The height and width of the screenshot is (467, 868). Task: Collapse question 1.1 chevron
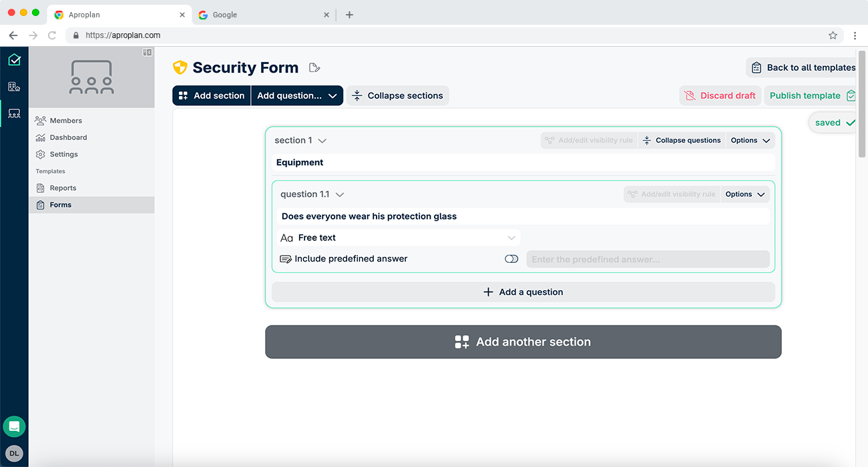pos(340,195)
